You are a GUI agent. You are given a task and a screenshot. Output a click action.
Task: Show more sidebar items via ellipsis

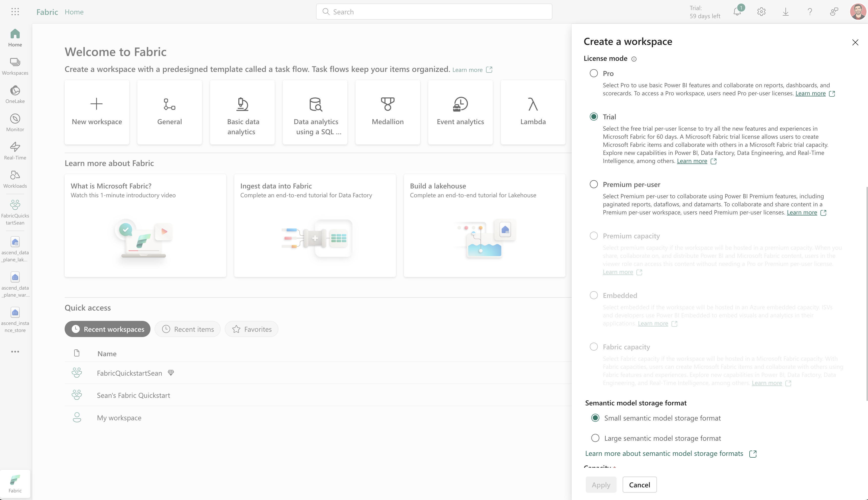(x=15, y=352)
